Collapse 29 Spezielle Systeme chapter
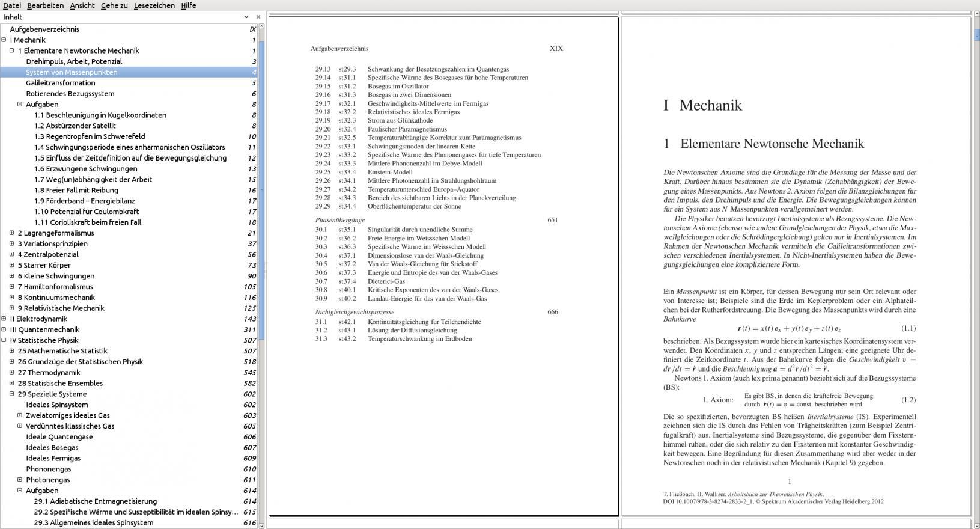Screen dimensions: 980x529 11,394
